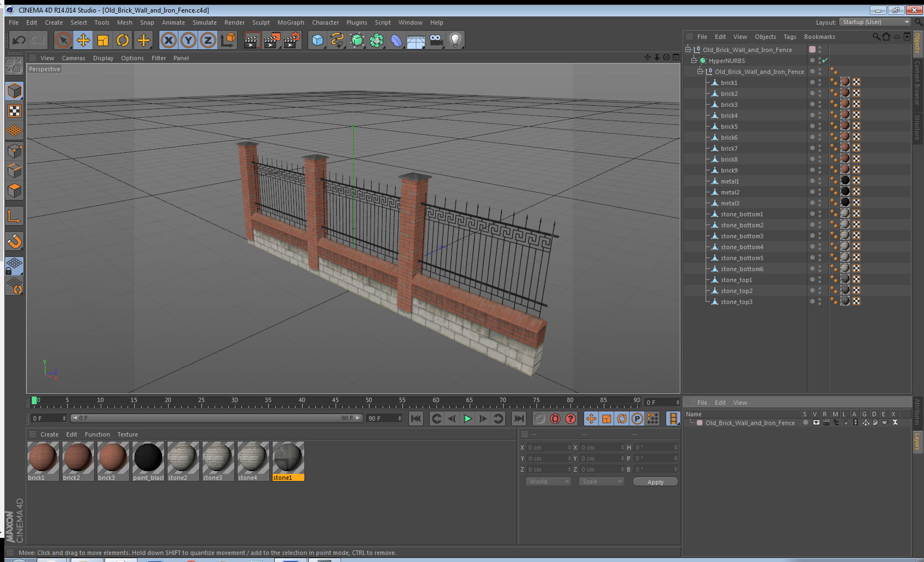Screen dimensions: 924x562
Task: Add HyperNURBS generator icon
Action: coord(357,40)
